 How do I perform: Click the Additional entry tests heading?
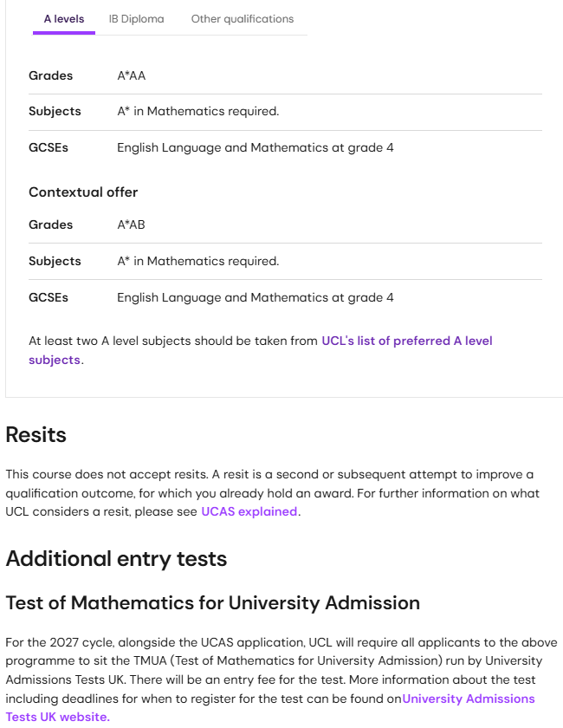116,559
